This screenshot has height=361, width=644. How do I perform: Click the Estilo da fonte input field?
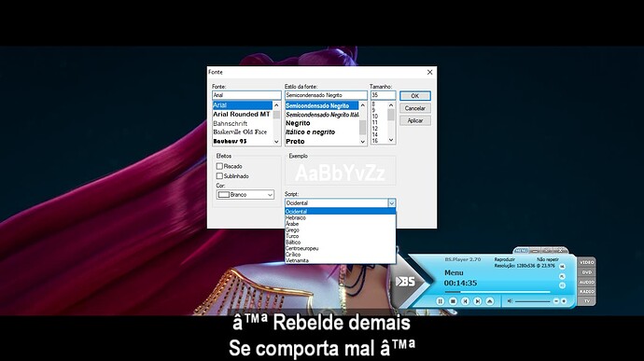pyautogui.click(x=326, y=95)
